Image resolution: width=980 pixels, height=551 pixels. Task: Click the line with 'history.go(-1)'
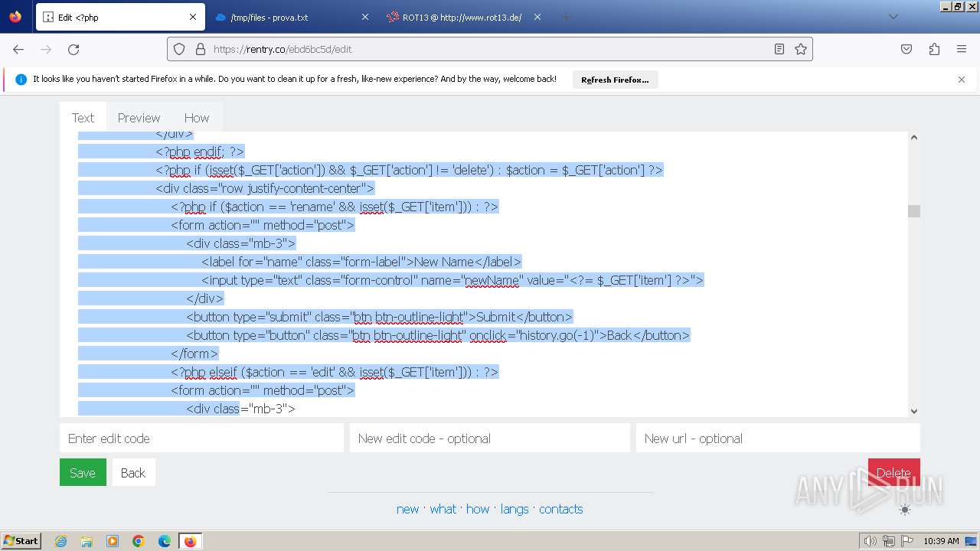[x=438, y=335]
